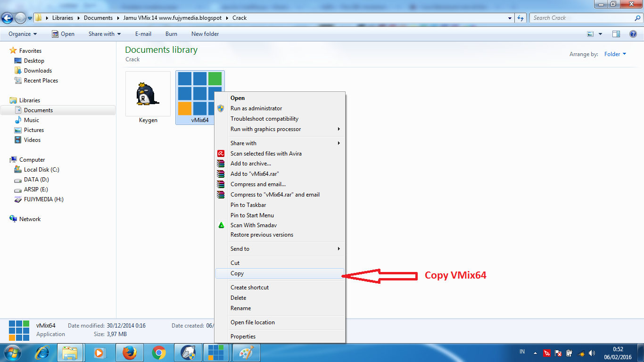644x362 pixels.
Task: Open Explorer Help with the question mark
Action: [x=633, y=34]
